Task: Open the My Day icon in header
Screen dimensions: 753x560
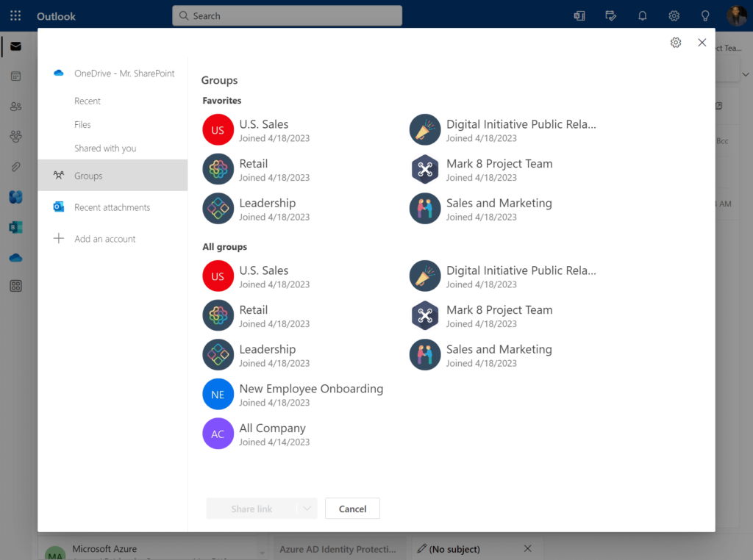Action: point(610,16)
